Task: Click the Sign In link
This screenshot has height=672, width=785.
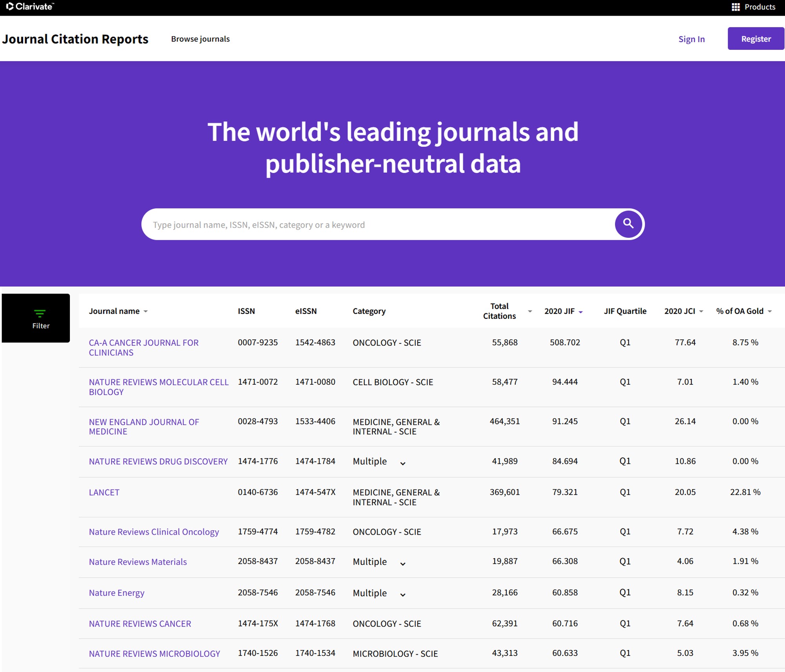Action: (691, 39)
